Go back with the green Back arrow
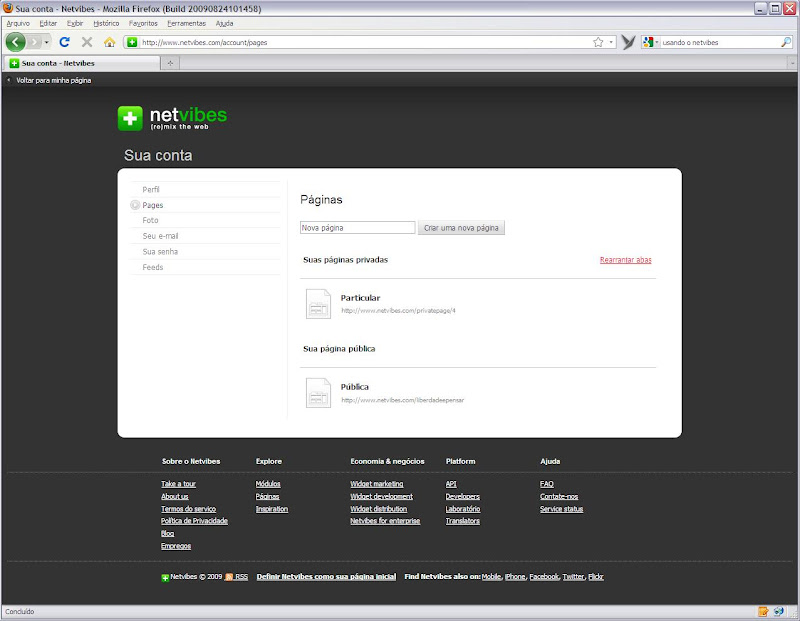This screenshot has width=800, height=621. click(x=15, y=42)
